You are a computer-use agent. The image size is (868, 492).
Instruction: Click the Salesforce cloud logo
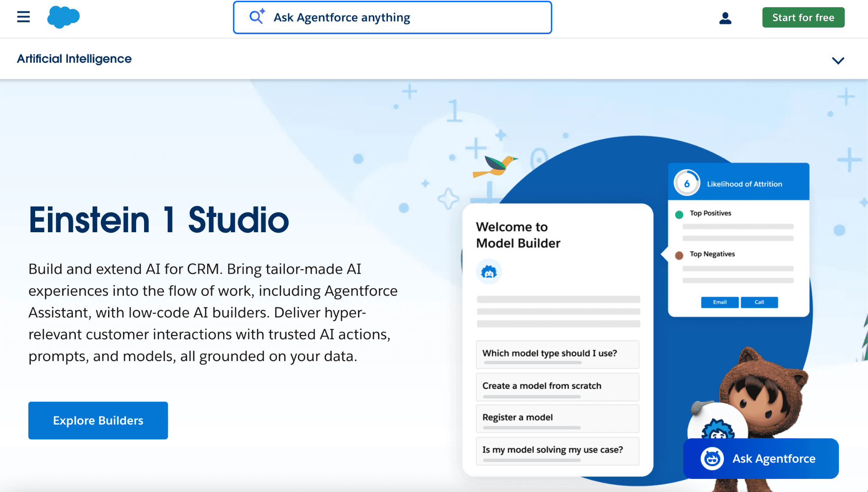coord(64,17)
